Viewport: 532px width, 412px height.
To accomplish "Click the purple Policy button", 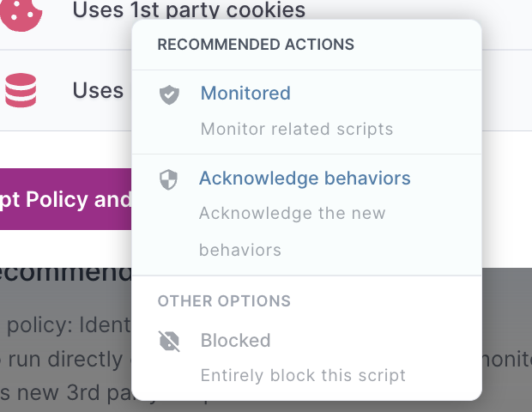I will [65, 199].
